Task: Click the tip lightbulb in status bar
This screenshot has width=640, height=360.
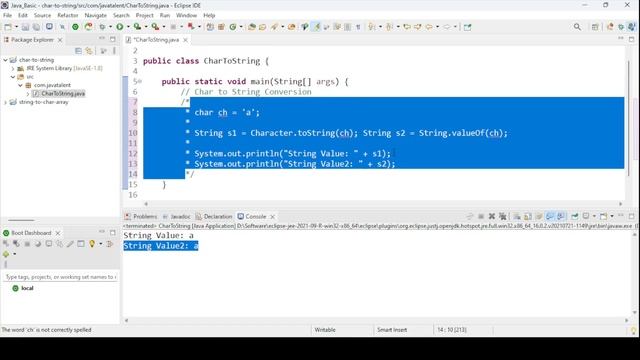Action: pyautogui.click(x=633, y=330)
